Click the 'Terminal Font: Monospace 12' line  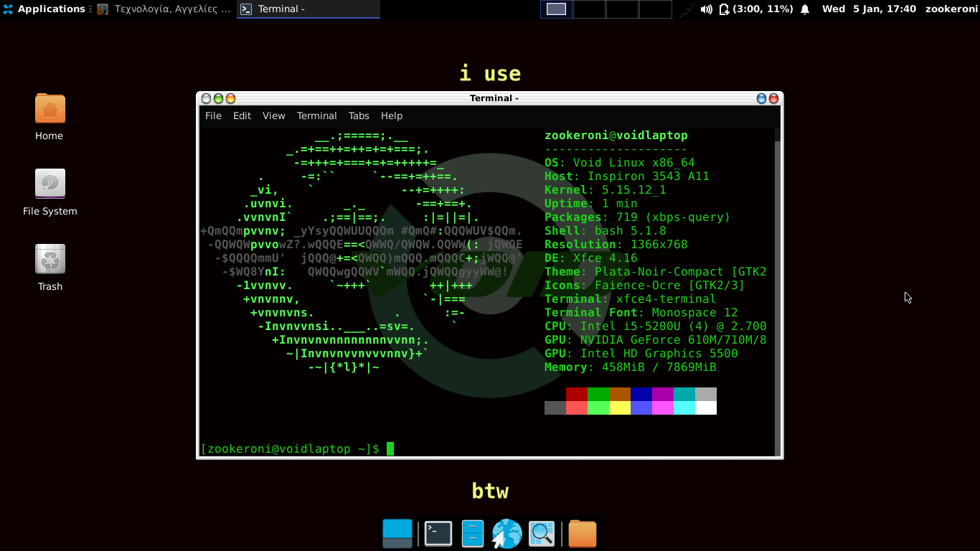pyautogui.click(x=641, y=313)
